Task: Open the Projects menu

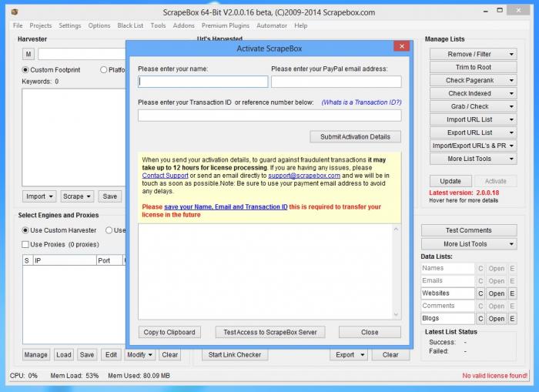Action: point(41,25)
